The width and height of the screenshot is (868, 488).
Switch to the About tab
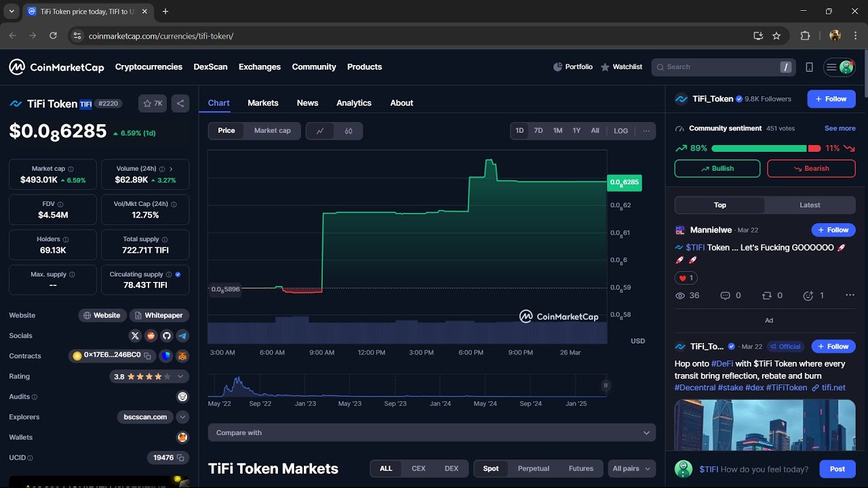(401, 103)
